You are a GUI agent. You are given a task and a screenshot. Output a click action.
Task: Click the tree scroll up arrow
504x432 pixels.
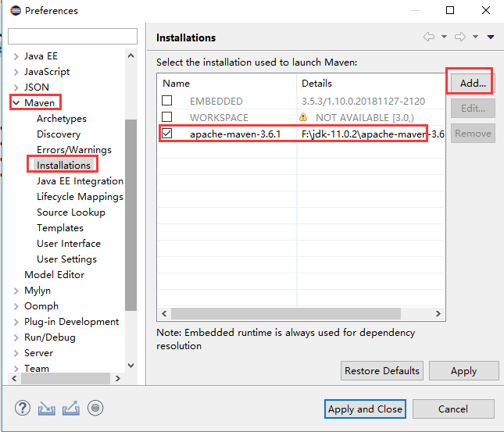(130, 55)
